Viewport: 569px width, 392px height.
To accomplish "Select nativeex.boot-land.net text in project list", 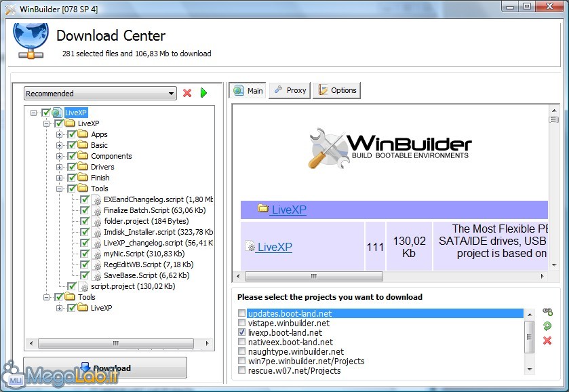I will pyautogui.click(x=290, y=342).
